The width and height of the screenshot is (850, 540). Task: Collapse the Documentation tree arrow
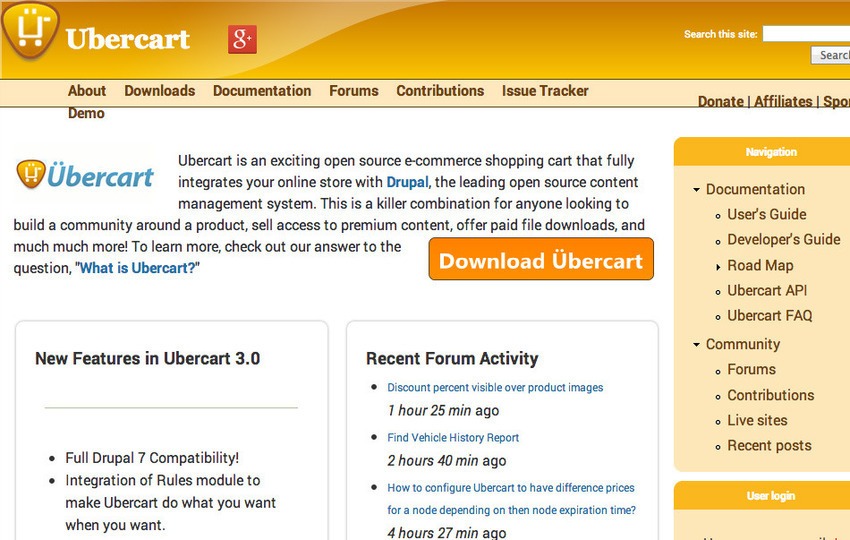[x=697, y=190]
